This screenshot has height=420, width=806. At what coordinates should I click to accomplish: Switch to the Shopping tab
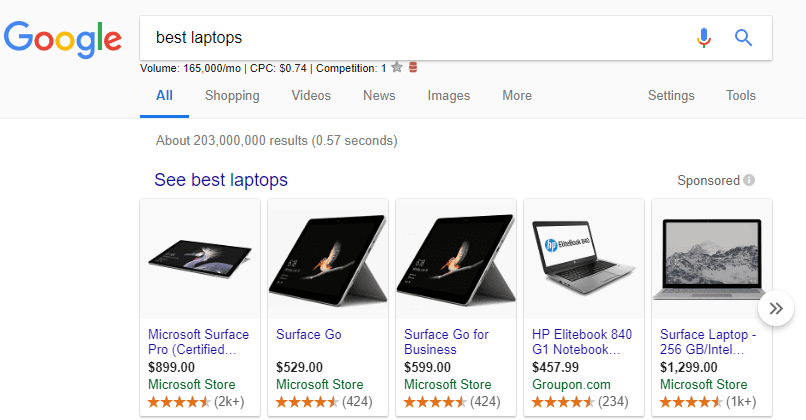[232, 96]
